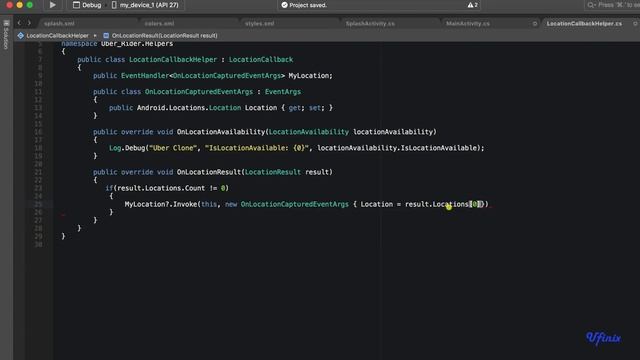
Task: Click 'result.Locations.Count' in the if statement
Action: 161,188
